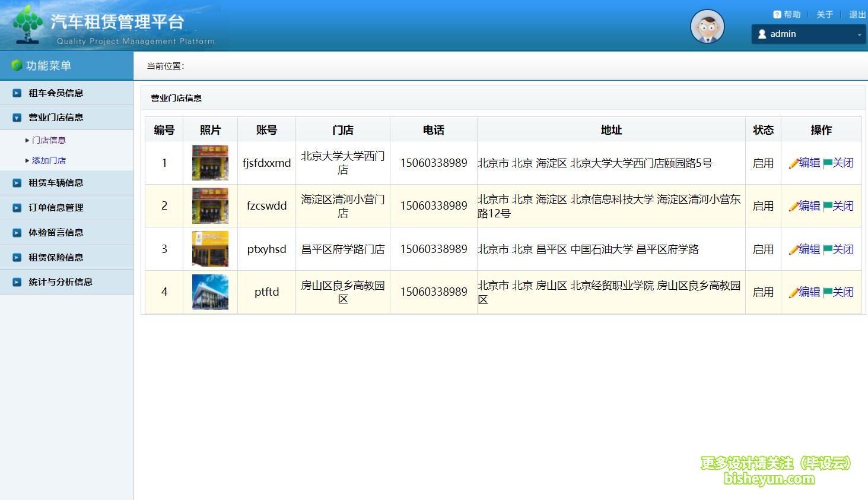Click the user silhouette icon next to admin
The image size is (868, 500).
coord(762,34)
